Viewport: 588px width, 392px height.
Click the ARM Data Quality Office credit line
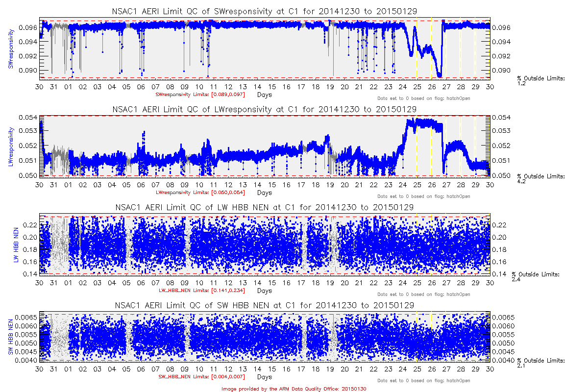pos(294,389)
